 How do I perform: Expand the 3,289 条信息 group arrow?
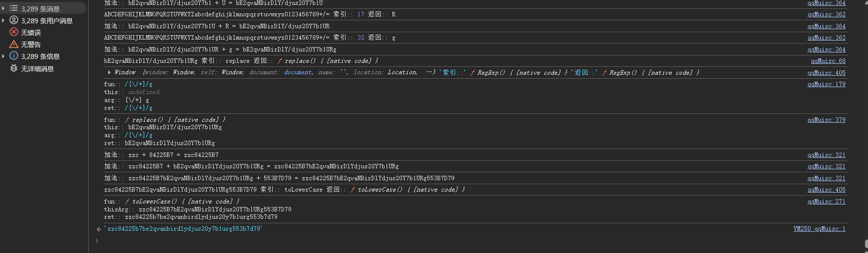3,56
